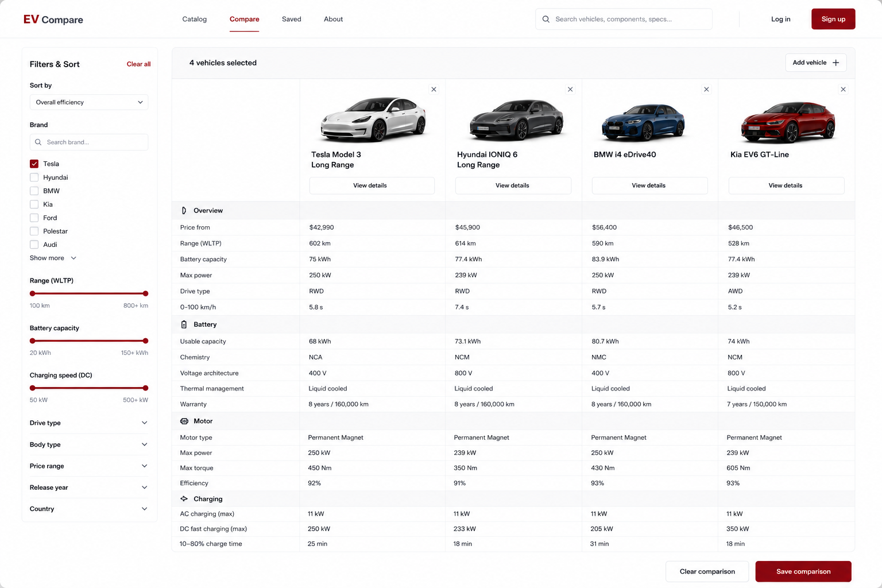The height and width of the screenshot is (588, 882).
Task: Click the Save comparison button
Action: pos(803,571)
